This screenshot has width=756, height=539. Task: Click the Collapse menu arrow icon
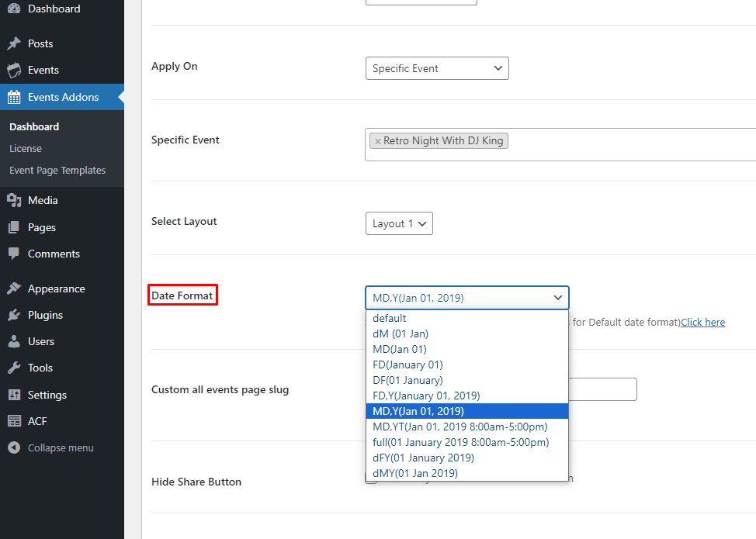click(x=14, y=448)
